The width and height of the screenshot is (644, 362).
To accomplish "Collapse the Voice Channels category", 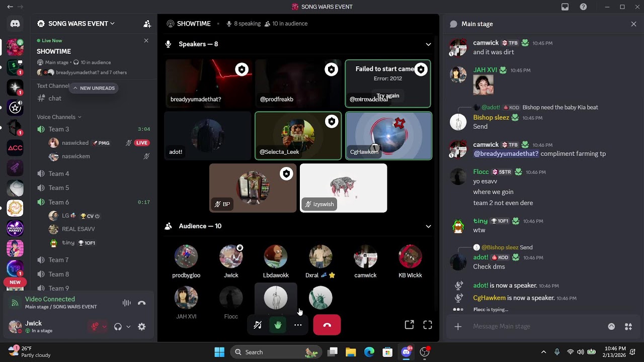I will [59, 117].
